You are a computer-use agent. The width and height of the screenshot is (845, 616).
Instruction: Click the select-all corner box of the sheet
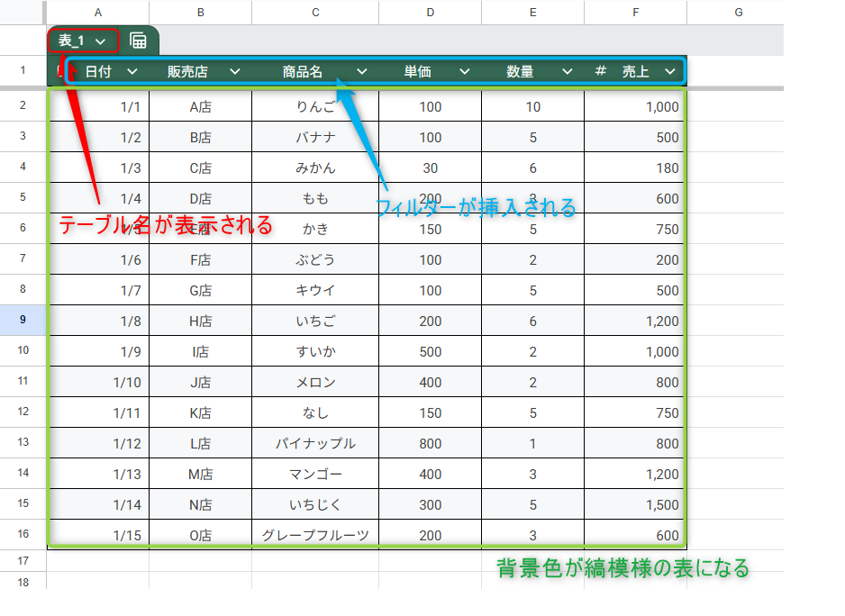pos(23,12)
